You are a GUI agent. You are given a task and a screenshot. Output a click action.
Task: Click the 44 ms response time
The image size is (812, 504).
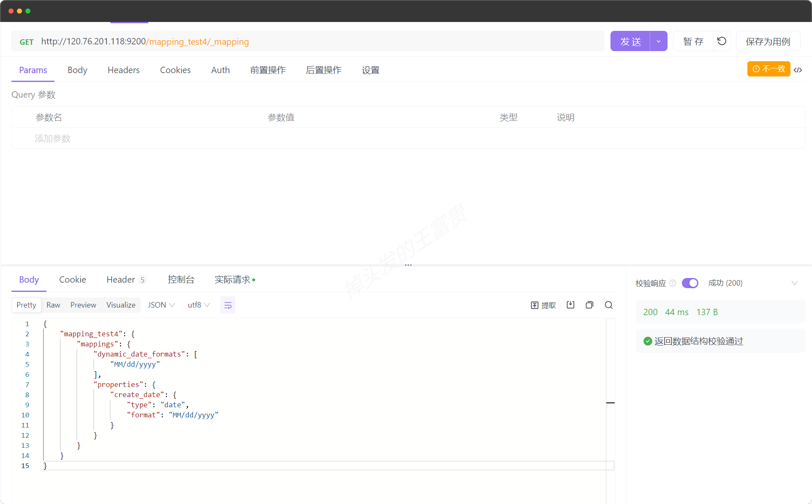(677, 312)
